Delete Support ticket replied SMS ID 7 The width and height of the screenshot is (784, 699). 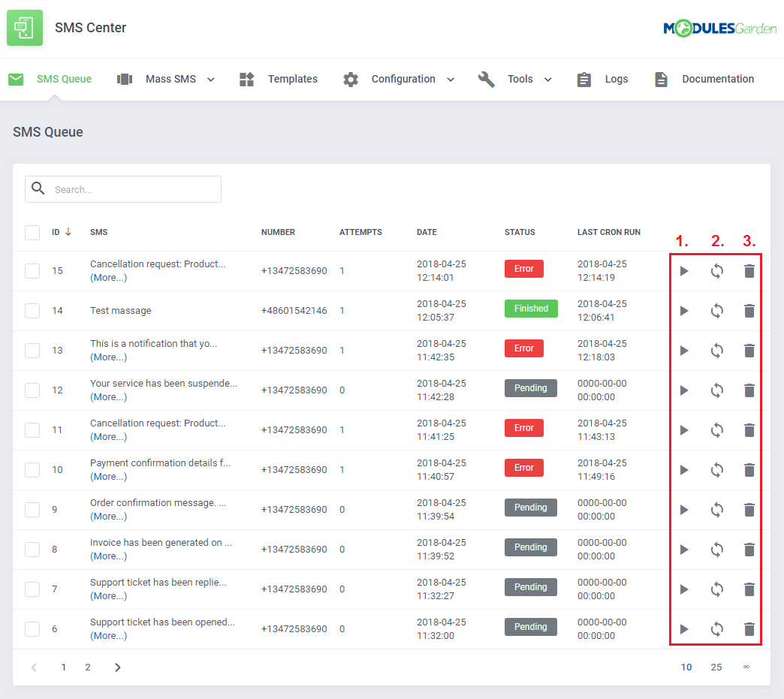point(749,589)
